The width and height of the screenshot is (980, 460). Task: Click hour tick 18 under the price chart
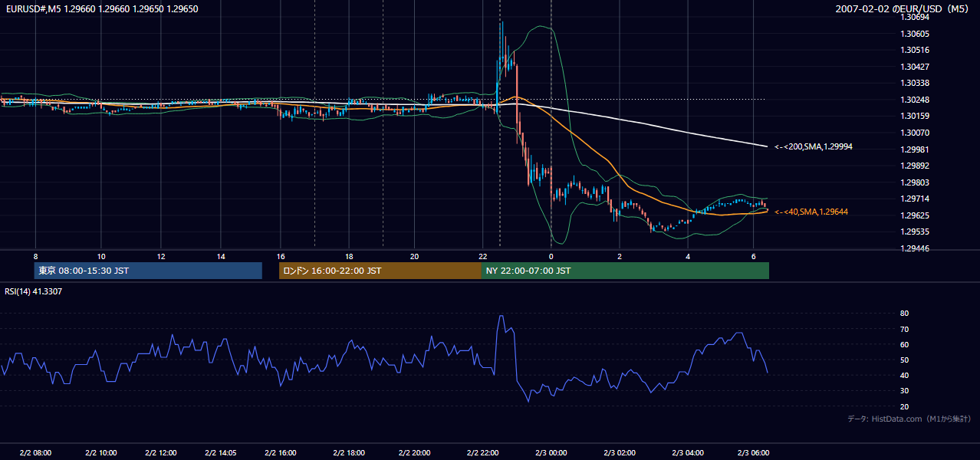349,256
